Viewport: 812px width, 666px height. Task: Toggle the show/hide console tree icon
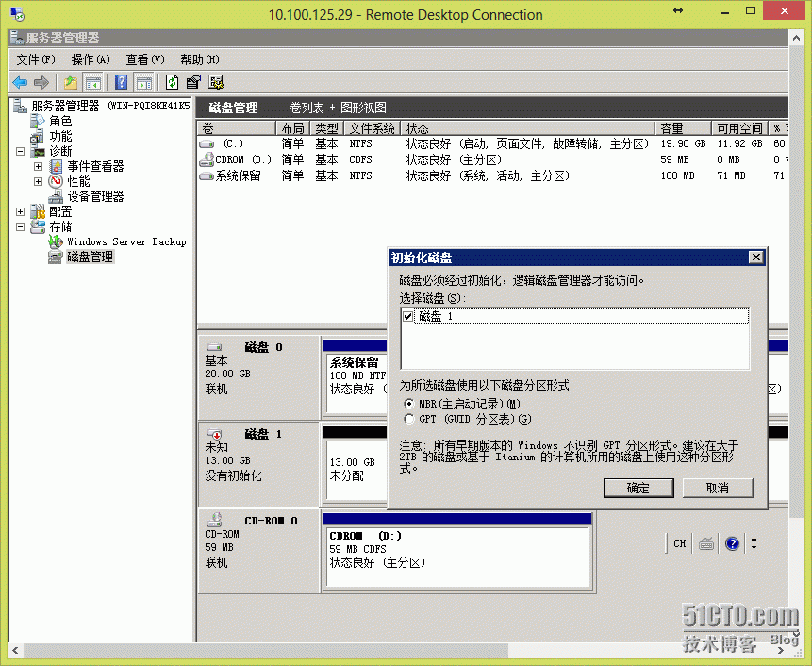92,82
